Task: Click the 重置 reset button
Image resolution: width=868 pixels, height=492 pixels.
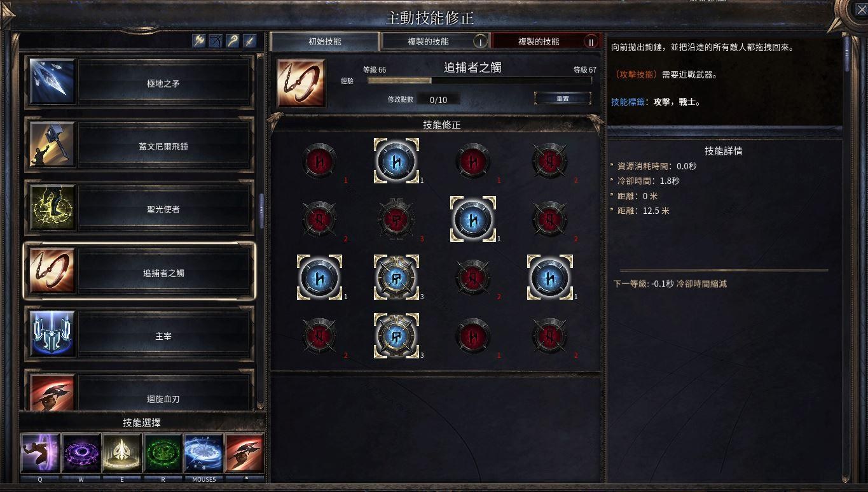Action: (x=563, y=99)
